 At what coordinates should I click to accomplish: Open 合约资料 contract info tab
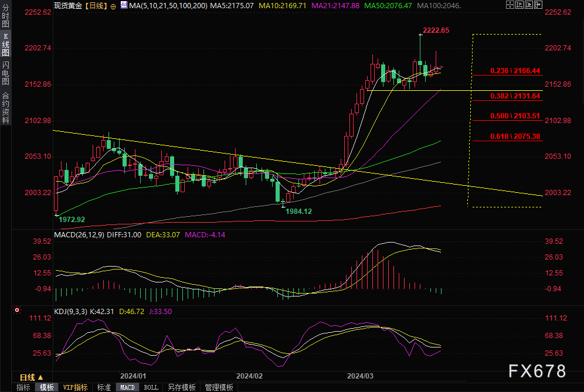pos(5,108)
